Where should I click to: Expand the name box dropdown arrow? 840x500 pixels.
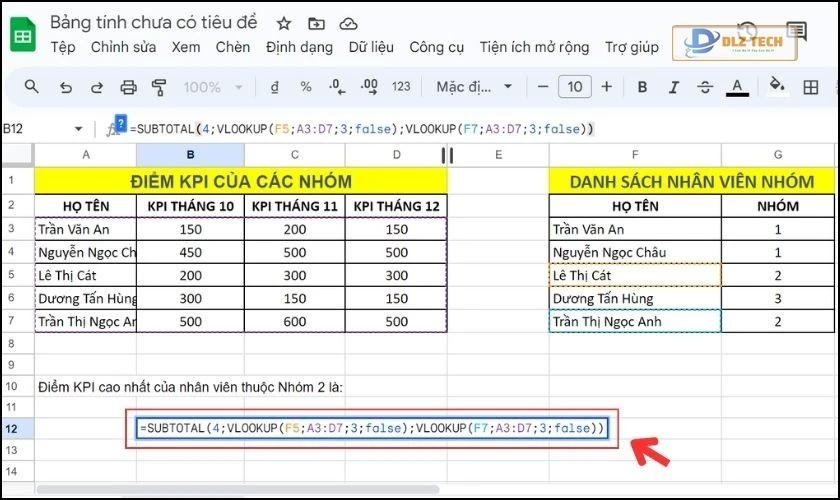[x=79, y=129]
